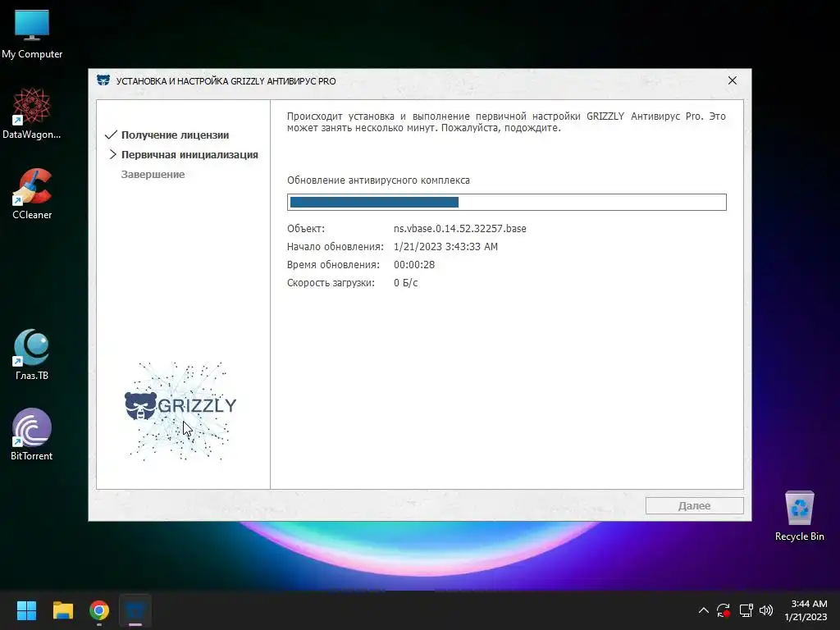
Task: Open the Windows Start menu
Action: point(26,610)
